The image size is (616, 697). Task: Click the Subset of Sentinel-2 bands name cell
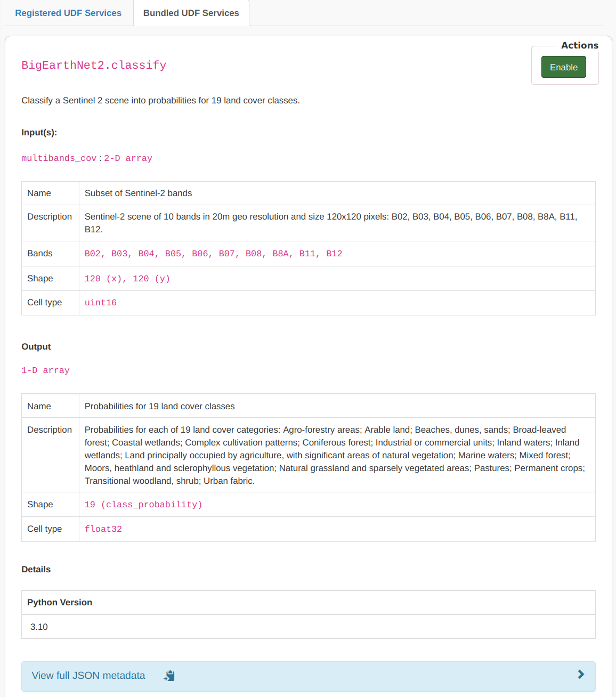pyautogui.click(x=138, y=193)
